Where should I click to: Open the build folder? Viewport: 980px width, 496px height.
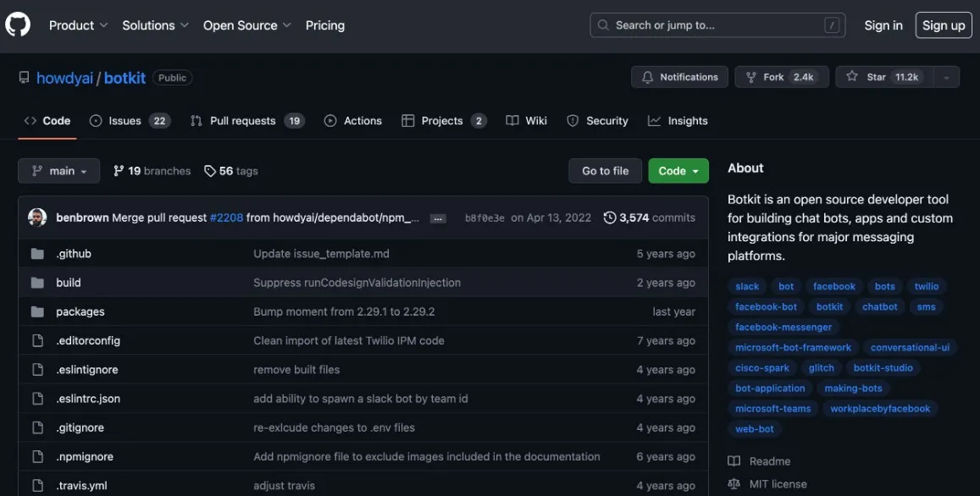pos(68,283)
